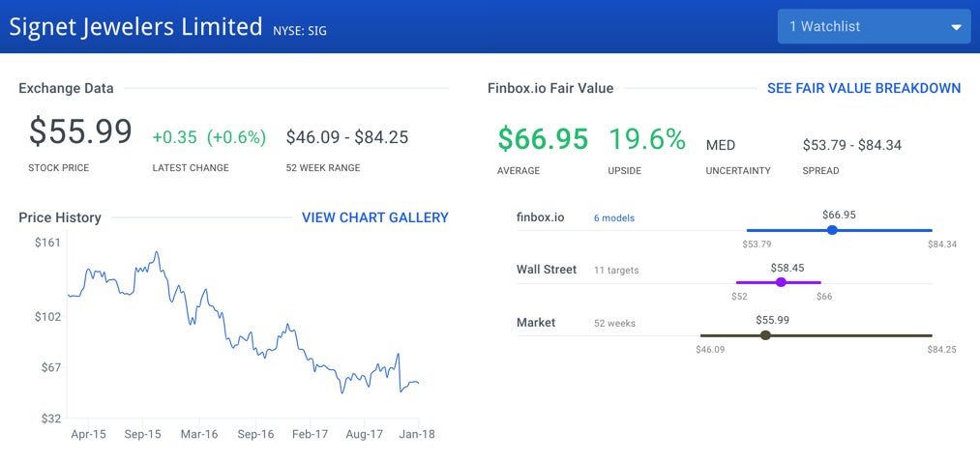The image size is (980, 461).
Task: Click the $55.99 stock price value
Action: [x=80, y=131]
